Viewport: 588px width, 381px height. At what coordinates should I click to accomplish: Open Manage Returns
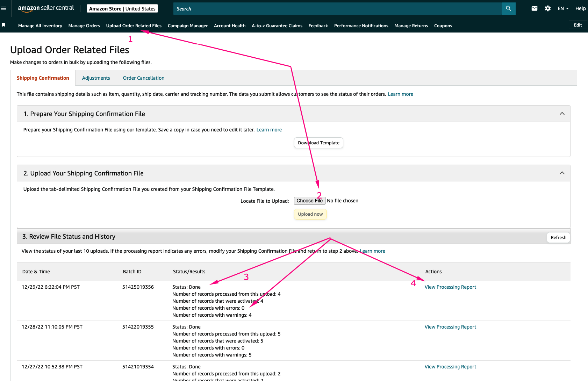coord(411,26)
